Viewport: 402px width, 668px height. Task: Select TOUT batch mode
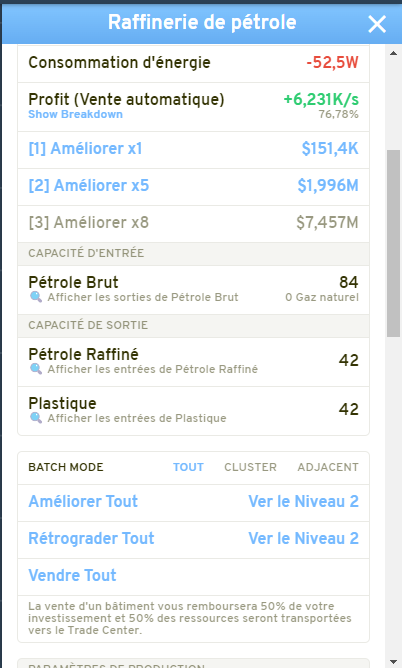188,467
